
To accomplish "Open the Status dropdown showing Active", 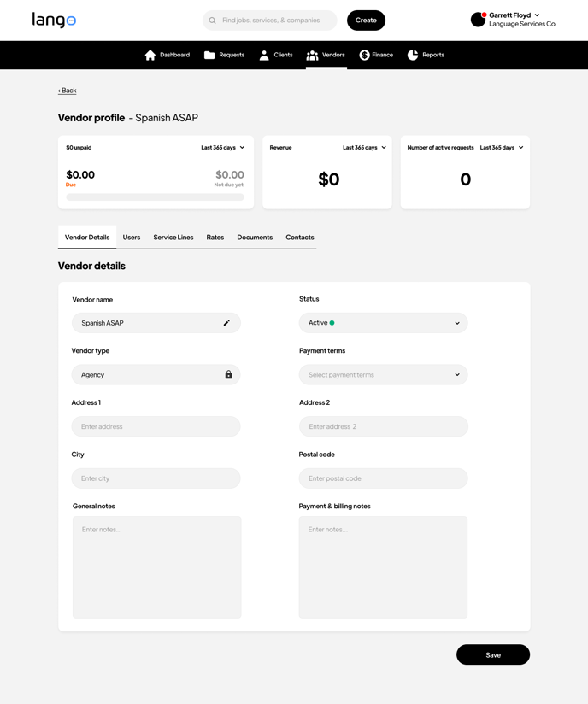I will (x=383, y=323).
